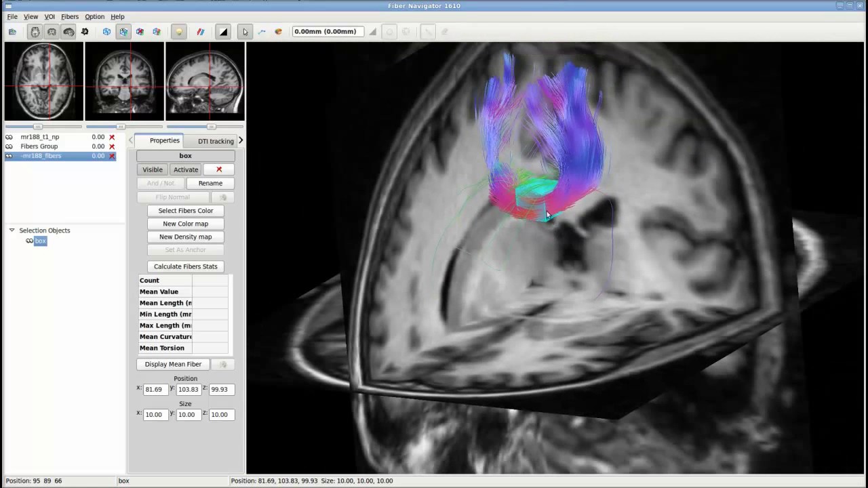The width and height of the screenshot is (868, 488).
Task: Toggle the axial slice view icon
Action: 35,32
